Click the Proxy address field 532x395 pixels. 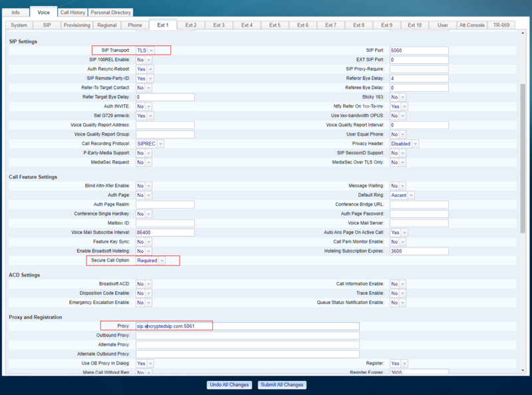point(247,326)
